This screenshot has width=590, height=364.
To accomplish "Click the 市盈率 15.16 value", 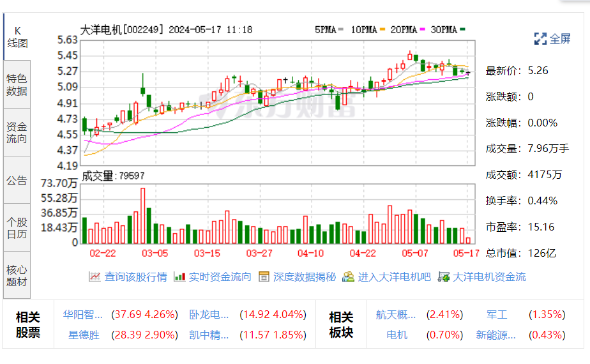I will pyautogui.click(x=541, y=227).
